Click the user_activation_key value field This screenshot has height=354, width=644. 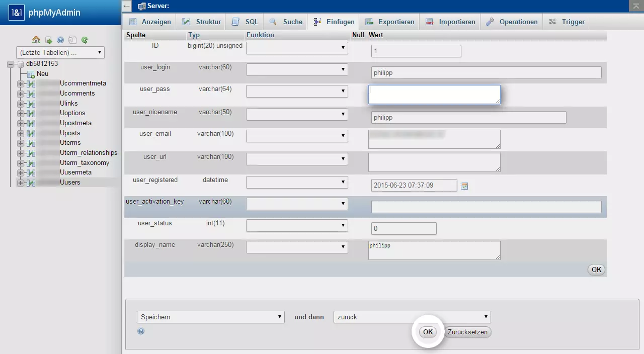tap(487, 207)
